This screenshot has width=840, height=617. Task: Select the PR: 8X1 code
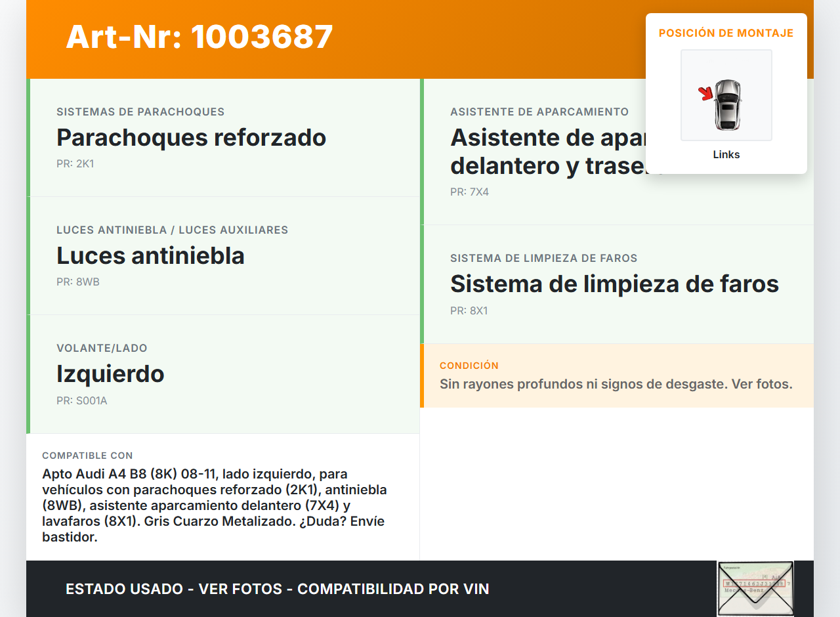click(x=469, y=310)
